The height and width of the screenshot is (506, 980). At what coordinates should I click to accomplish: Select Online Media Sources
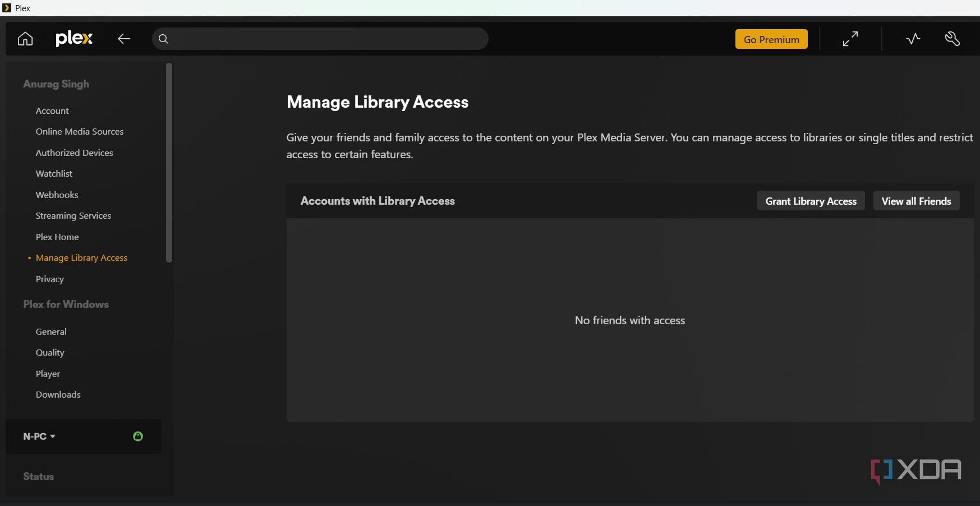click(x=80, y=131)
